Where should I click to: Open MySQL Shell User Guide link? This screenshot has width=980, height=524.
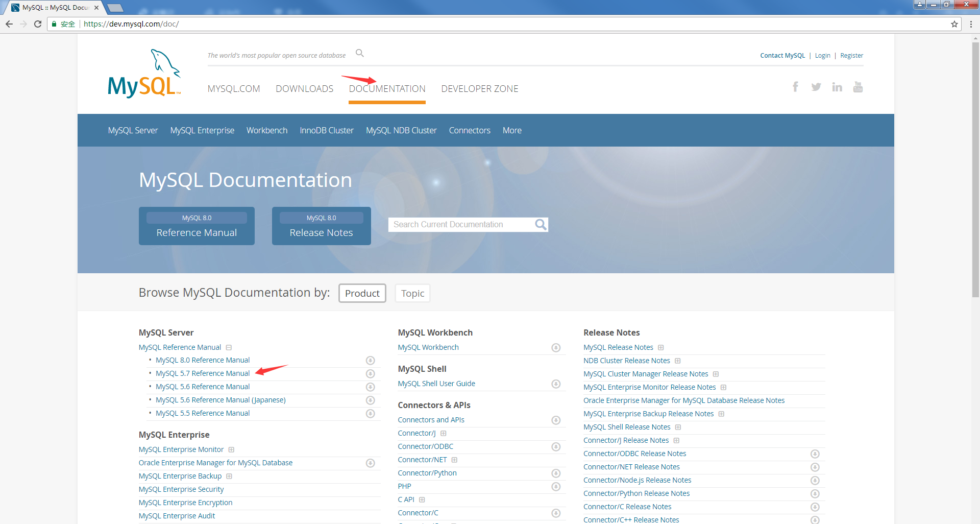click(x=436, y=384)
